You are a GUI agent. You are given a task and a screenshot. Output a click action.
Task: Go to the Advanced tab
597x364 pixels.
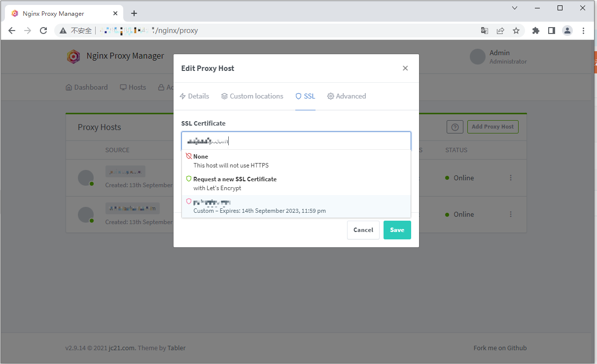[347, 96]
